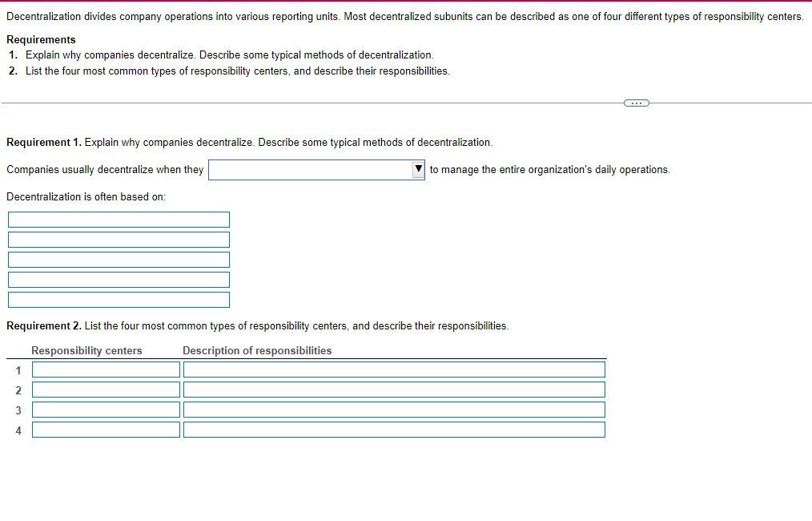Click the dropdown arrow in Requirement 1
Viewport: 812px width, 521px height.
[417, 169]
